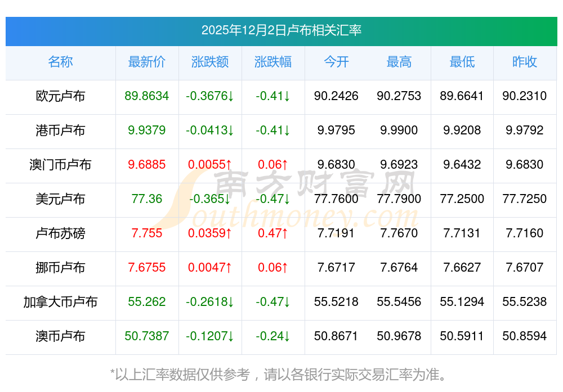Click the change value -0.365↓
This screenshot has height=392, width=563.
point(210,199)
